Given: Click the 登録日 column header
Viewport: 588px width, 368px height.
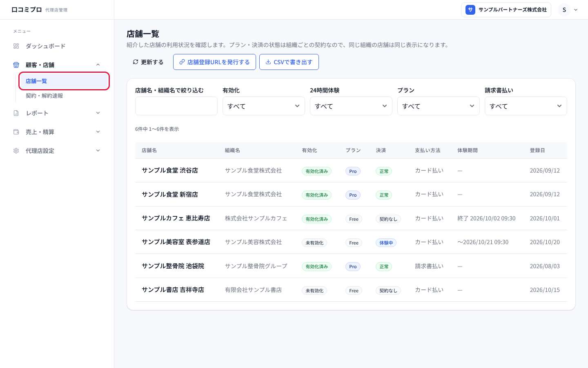Looking at the screenshot, I should point(537,150).
